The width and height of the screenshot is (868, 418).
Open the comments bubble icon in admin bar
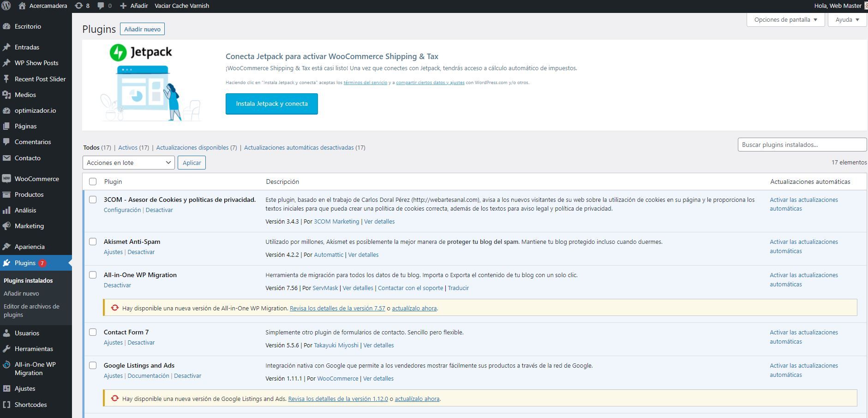click(101, 6)
